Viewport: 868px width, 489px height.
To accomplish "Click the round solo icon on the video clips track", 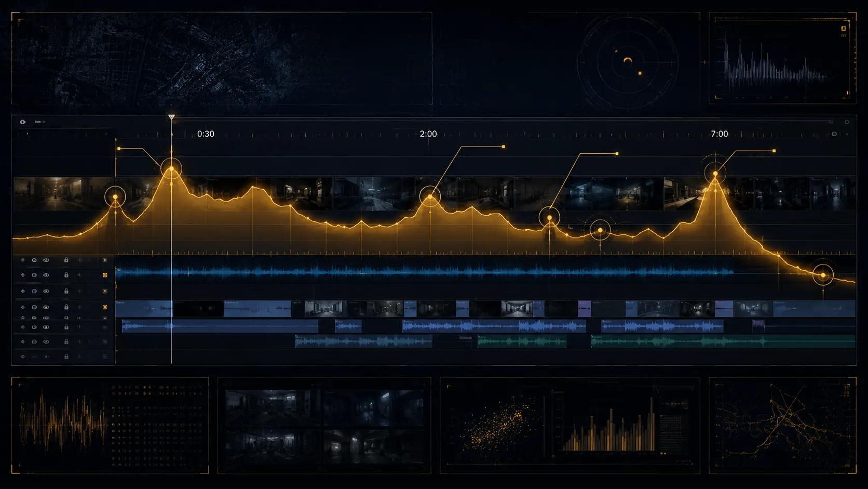I will point(34,307).
